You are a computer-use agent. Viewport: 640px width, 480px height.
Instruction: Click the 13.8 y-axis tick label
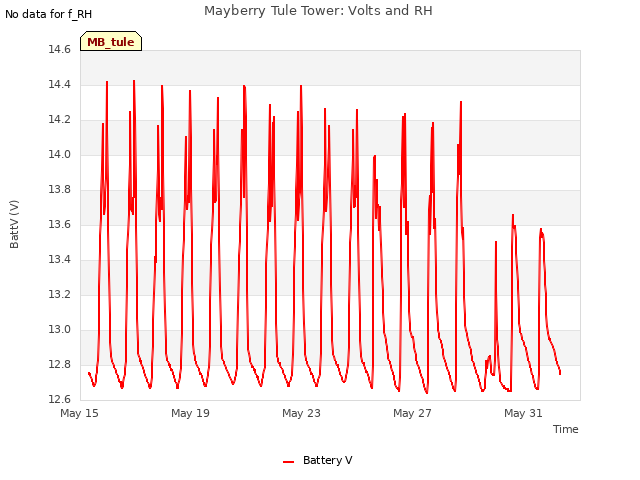pos(60,189)
